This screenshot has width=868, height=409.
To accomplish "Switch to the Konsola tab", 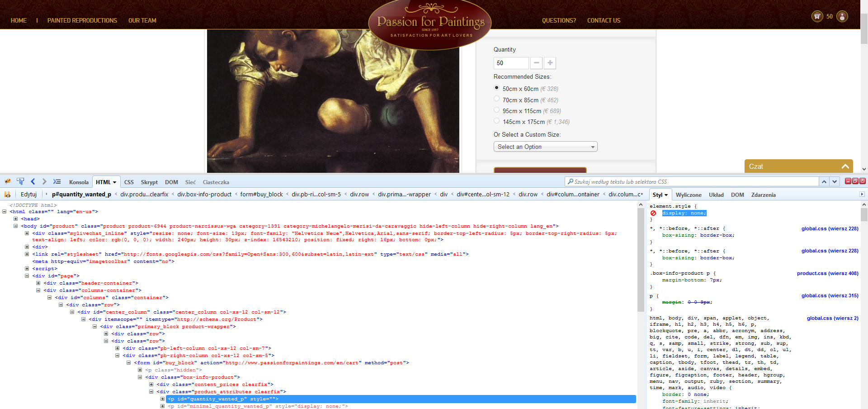I will tap(79, 182).
